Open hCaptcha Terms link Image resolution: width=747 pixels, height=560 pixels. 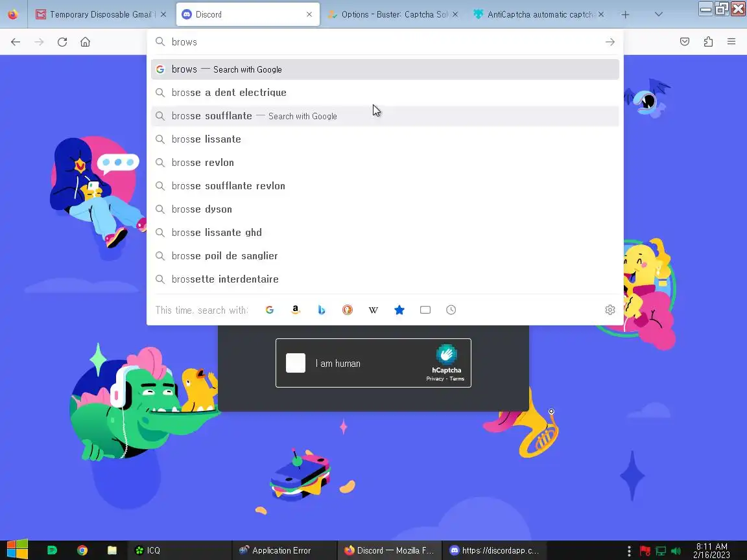pyautogui.click(x=456, y=379)
